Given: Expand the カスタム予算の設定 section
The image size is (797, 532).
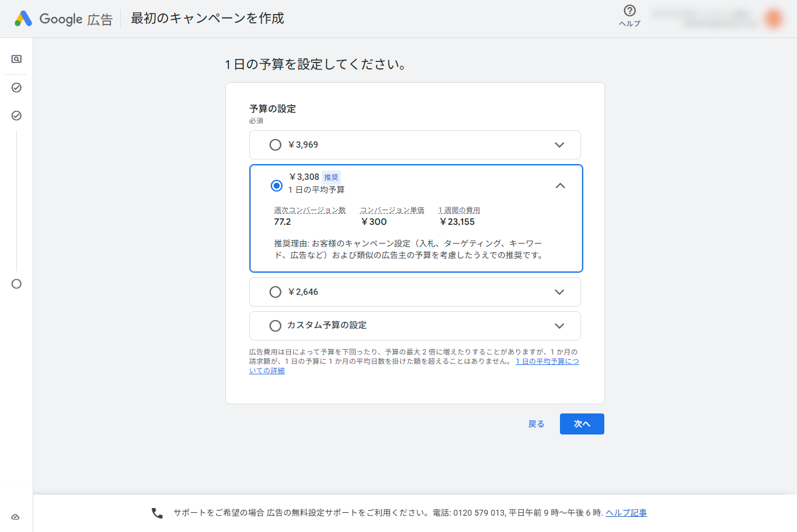Looking at the screenshot, I should [x=559, y=326].
